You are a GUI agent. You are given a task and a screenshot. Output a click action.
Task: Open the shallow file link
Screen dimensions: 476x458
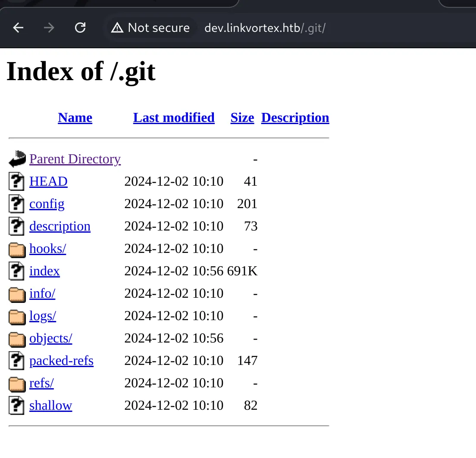[x=51, y=405]
